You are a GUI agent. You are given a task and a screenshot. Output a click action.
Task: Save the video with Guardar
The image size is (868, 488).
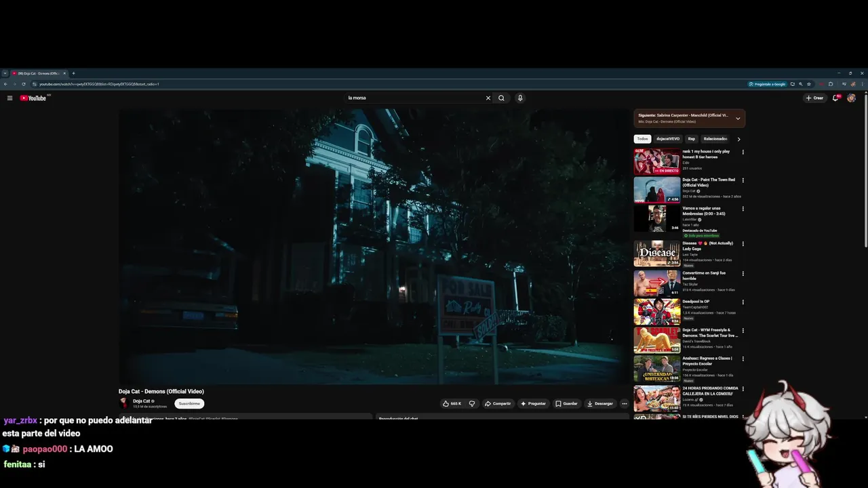566,403
